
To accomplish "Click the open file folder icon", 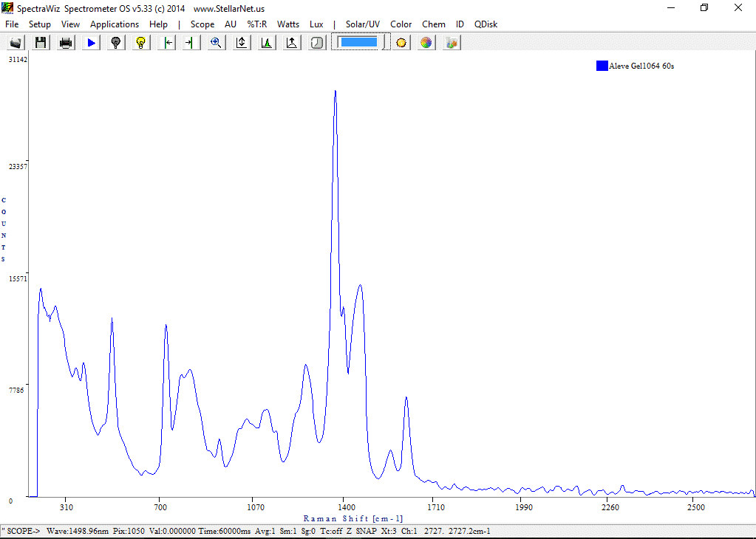I will pyautogui.click(x=16, y=42).
